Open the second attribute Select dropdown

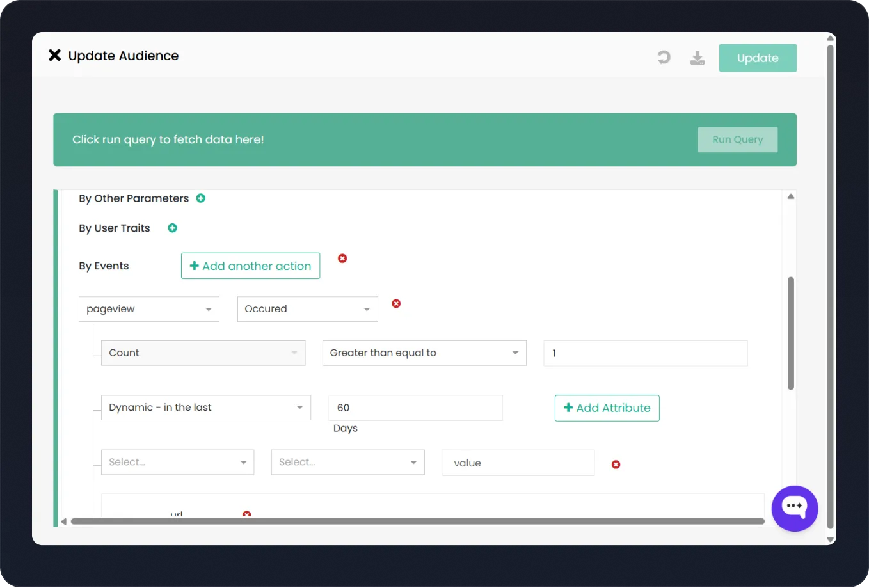[x=348, y=462]
